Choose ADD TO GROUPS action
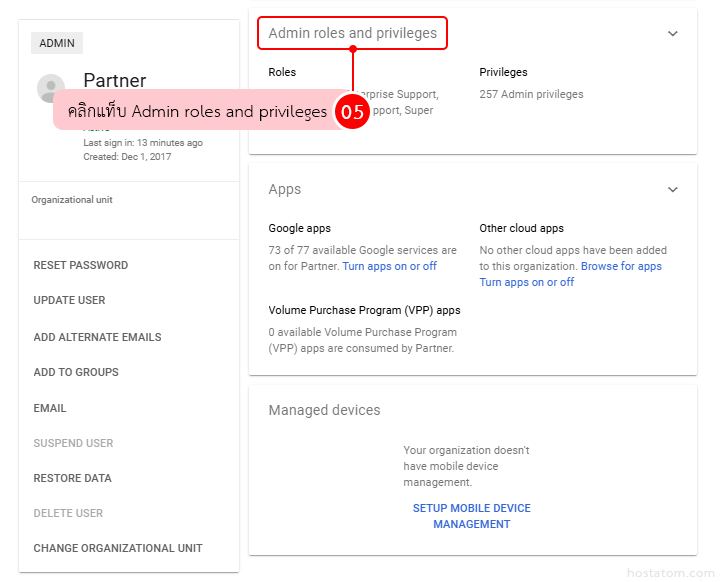 [76, 372]
